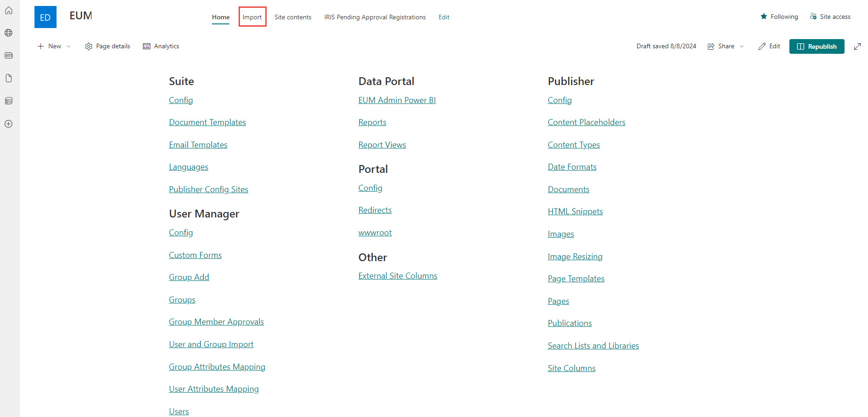Click the Edit pencil icon
This screenshot has height=417, width=868.
pyautogui.click(x=762, y=46)
